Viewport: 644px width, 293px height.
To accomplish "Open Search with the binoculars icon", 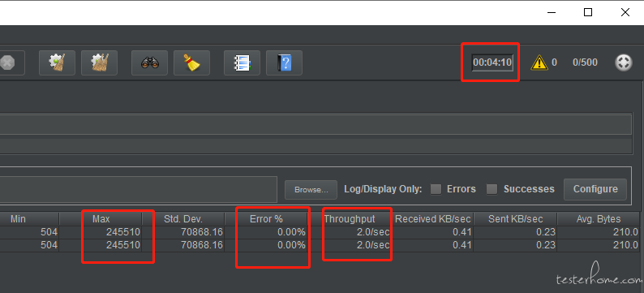I will [x=149, y=62].
